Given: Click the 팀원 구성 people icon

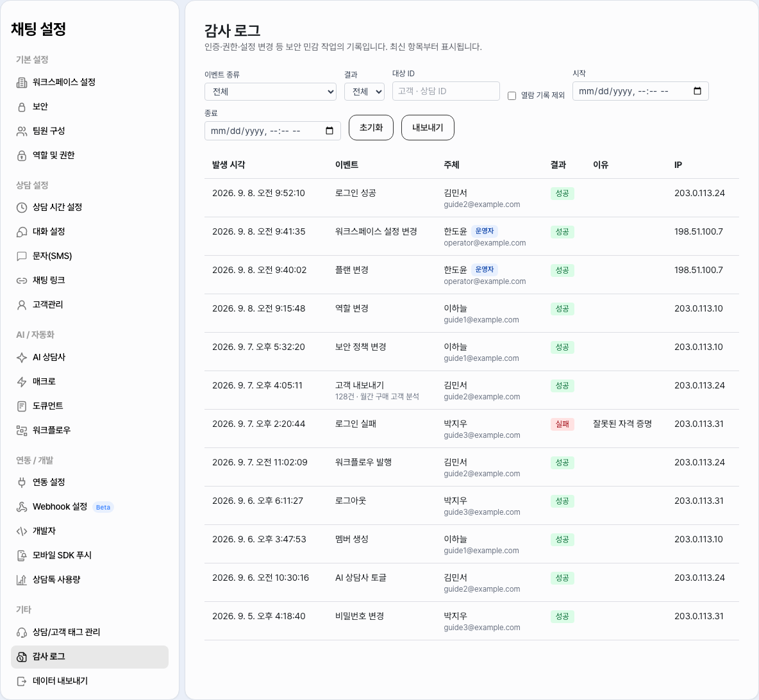Looking at the screenshot, I should point(22,131).
